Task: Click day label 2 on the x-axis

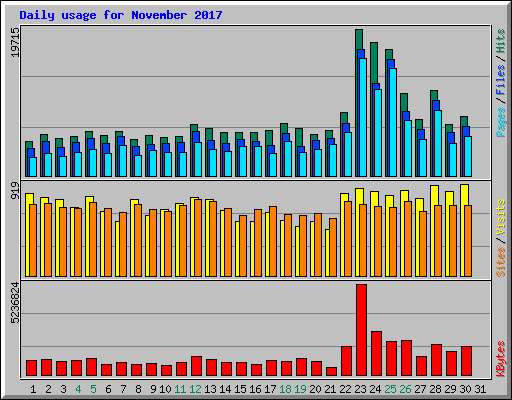Action: (48, 389)
